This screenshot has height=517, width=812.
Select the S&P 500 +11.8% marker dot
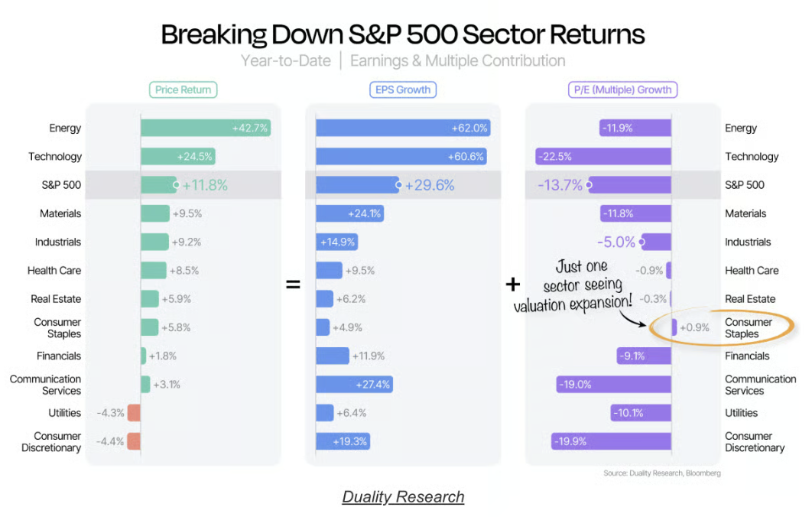pyautogui.click(x=176, y=185)
